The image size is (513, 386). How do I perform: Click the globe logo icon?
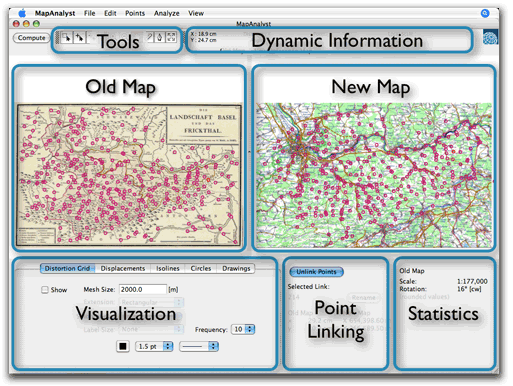(490, 37)
